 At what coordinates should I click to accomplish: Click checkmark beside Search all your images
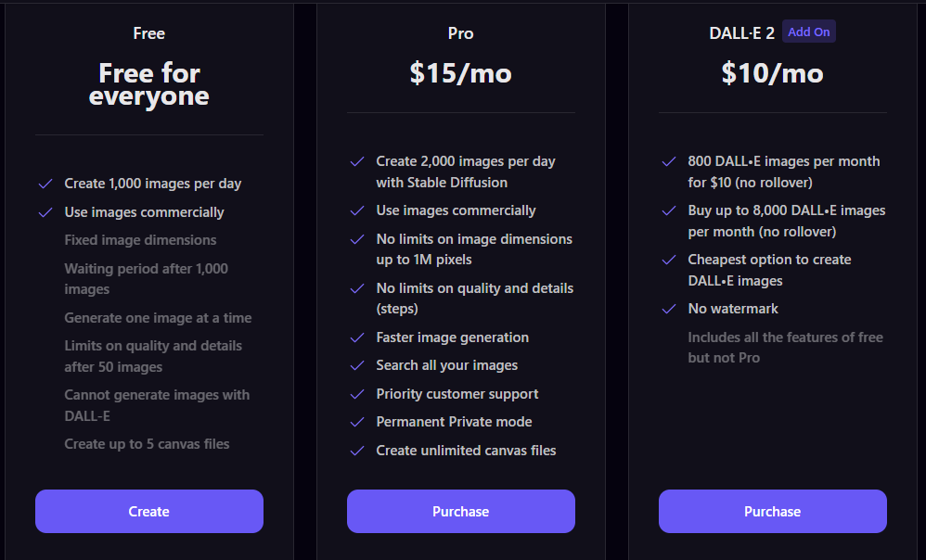(357, 366)
